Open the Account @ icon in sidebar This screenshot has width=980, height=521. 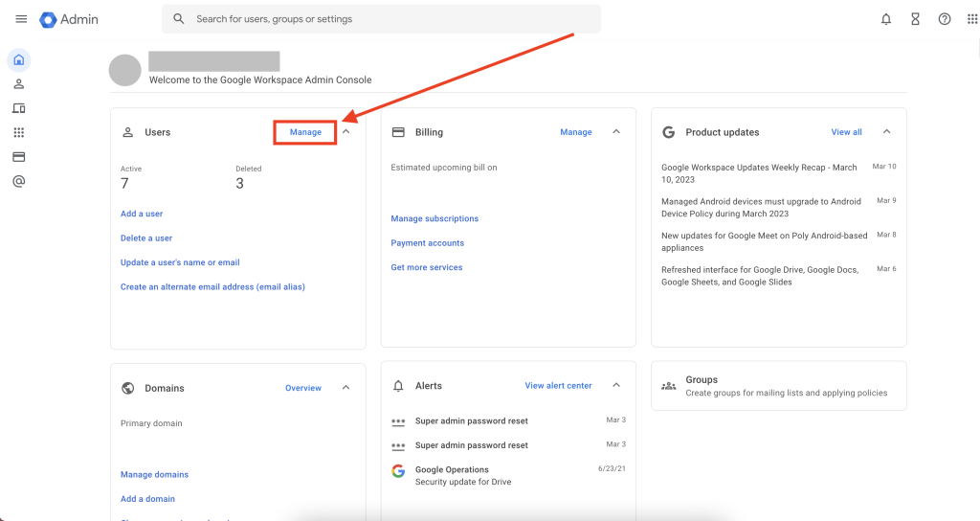(x=18, y=181)
